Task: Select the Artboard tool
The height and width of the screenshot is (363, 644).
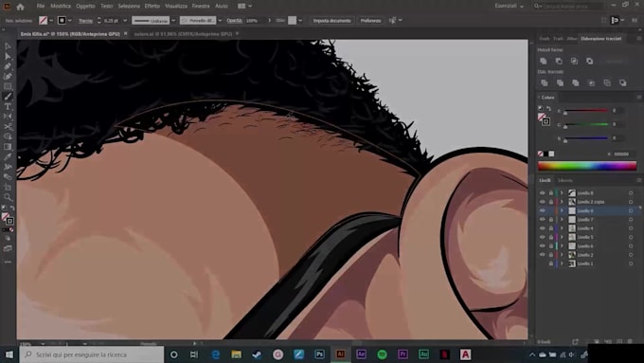Action: (x=8, y=187)
